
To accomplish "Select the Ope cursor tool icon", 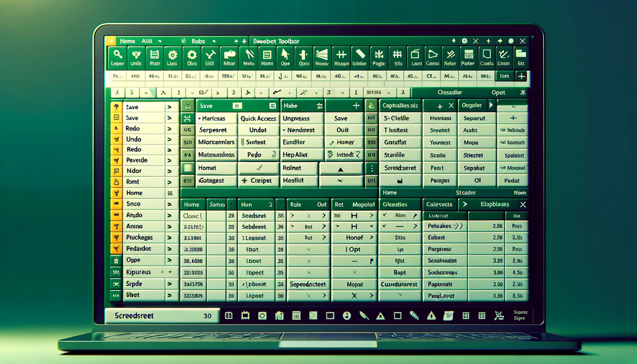I will click(x=285, y=57).
